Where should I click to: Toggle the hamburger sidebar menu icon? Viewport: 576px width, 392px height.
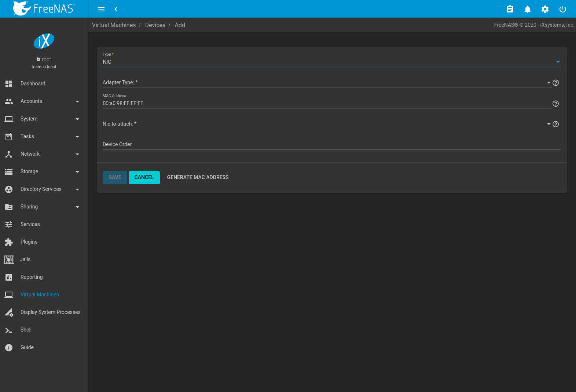[x=101, y=9]
